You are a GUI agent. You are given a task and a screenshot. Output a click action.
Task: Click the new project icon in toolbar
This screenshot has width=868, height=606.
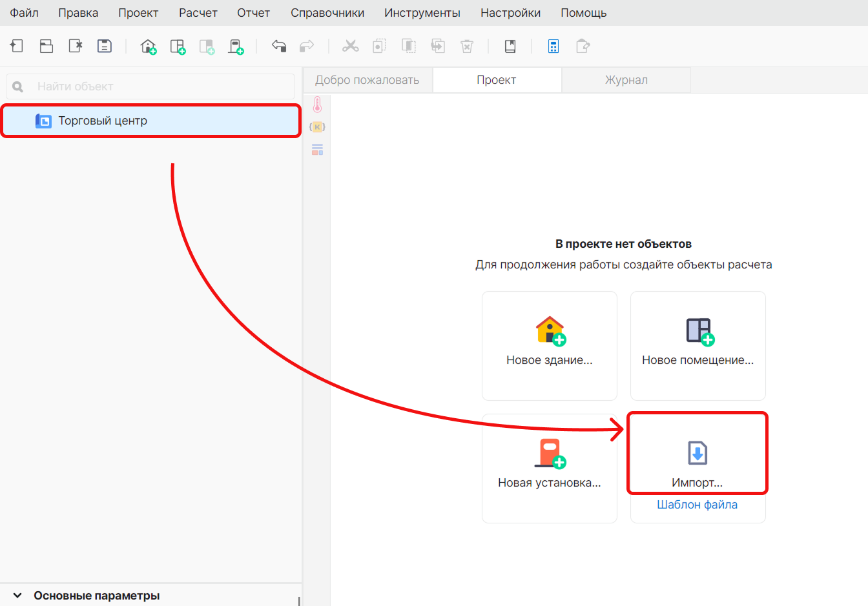point(17,46)
